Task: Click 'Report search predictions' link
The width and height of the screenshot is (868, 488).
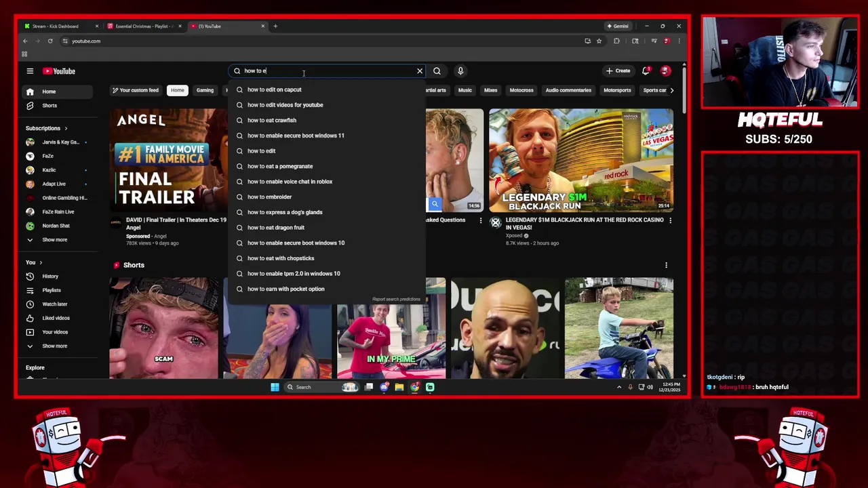Action: [396, 299]
